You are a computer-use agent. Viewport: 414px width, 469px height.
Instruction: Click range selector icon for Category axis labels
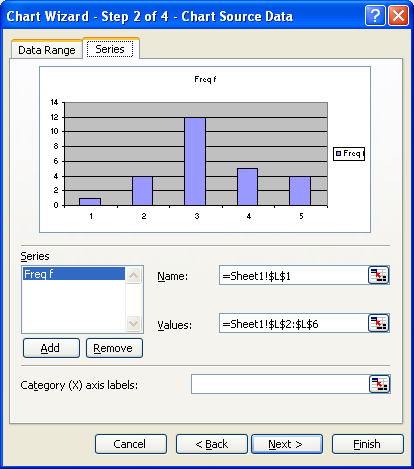379,384
